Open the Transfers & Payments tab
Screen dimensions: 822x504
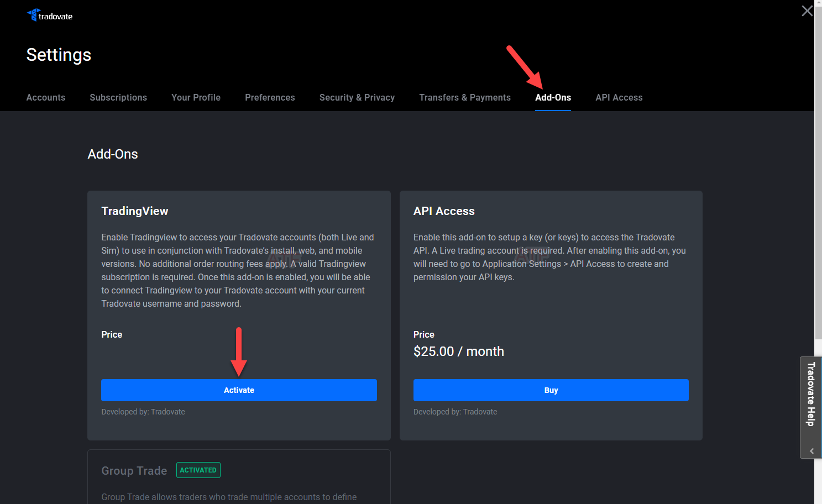point(465,97)
